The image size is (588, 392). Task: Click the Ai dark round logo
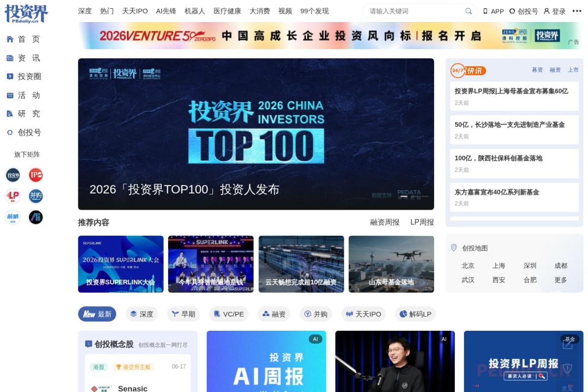pyautogui.click(x=36, y=217)
